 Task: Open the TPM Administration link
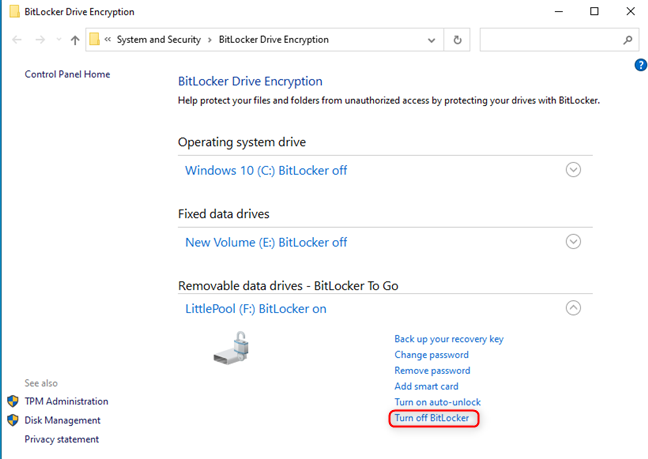click(x=67, y=401)
